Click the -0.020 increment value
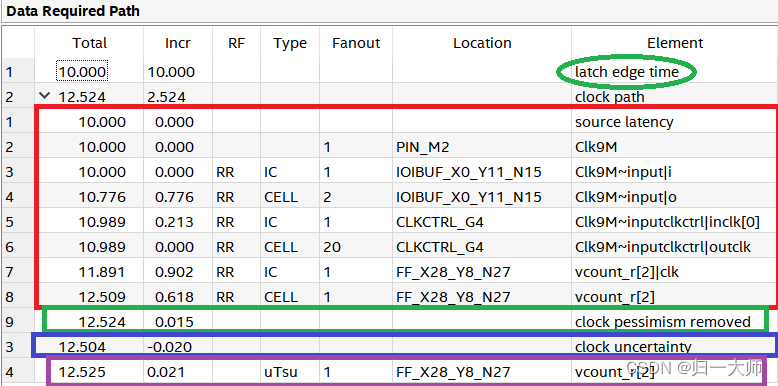The width and height of the screenshot is (778, 386). (x=169, y=347)
